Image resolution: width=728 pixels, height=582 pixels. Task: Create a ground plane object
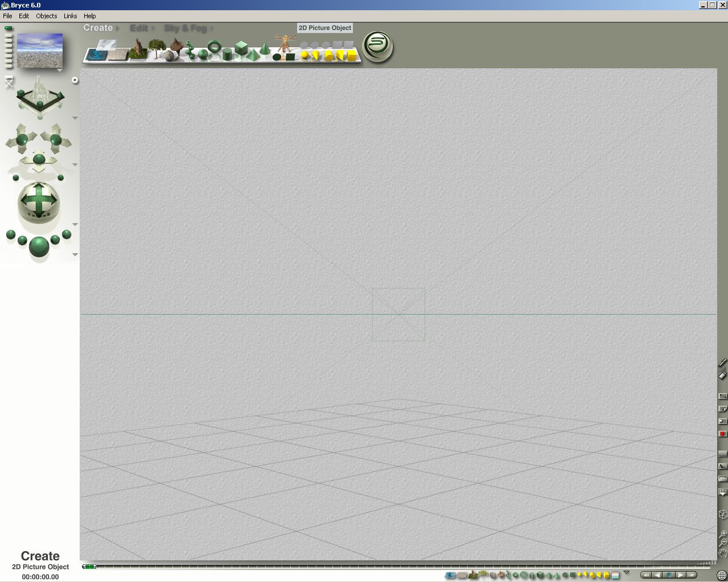(117, 55)
